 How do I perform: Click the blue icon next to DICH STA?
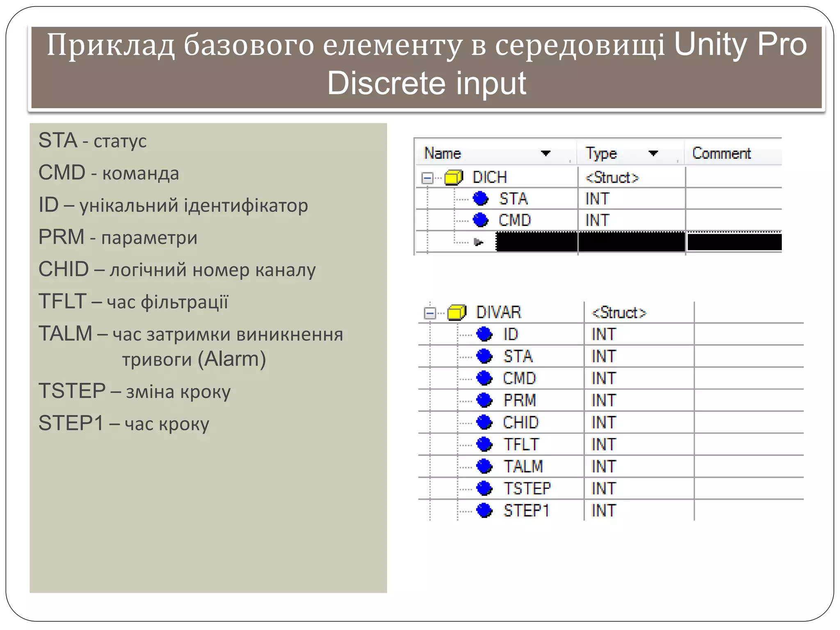481,199
